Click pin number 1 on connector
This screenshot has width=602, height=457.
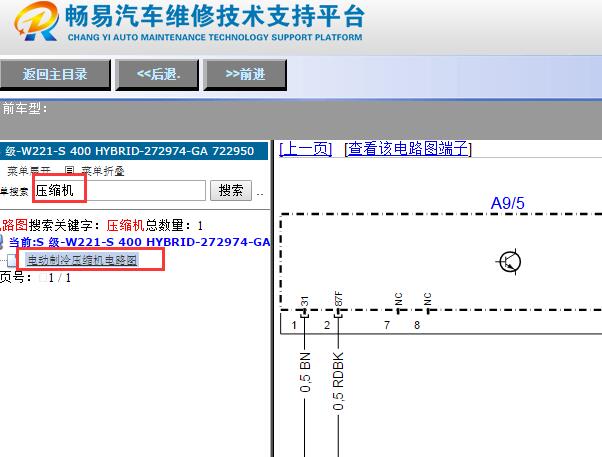(x=294, y=325)
